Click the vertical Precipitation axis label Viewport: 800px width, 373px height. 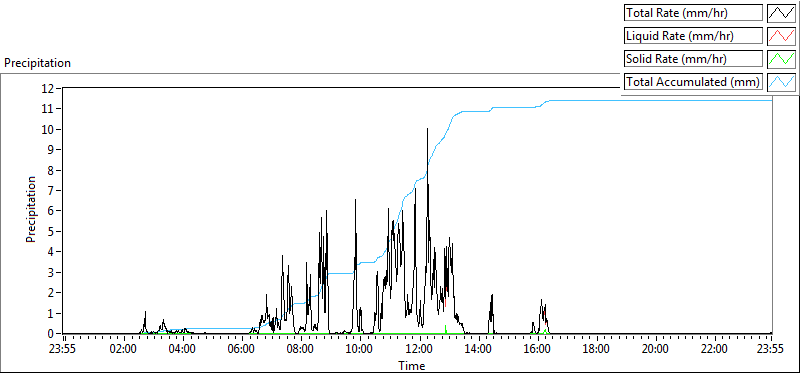(x=30, y=209)
